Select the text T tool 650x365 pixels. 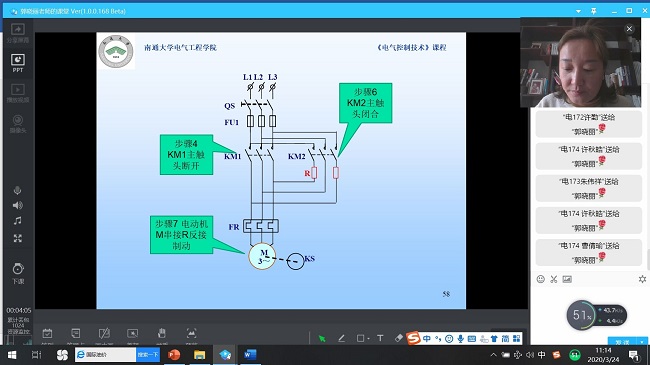click(x=380, y=338)
